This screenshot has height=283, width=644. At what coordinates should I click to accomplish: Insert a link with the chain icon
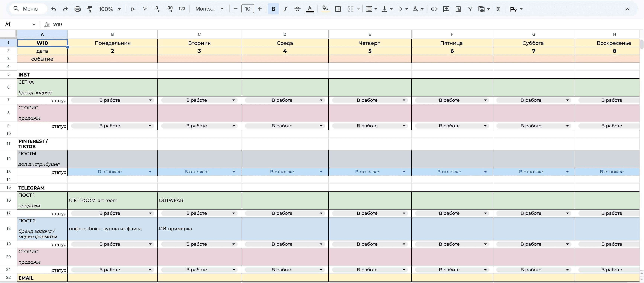tap(434, 9)
